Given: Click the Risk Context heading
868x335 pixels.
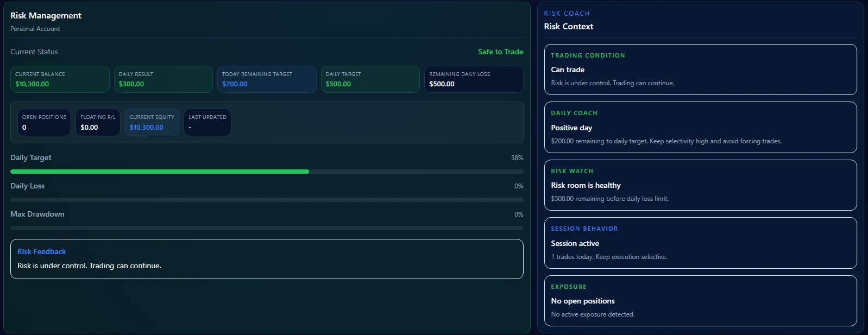Looking at the screenshot, I should pos(569,27).
